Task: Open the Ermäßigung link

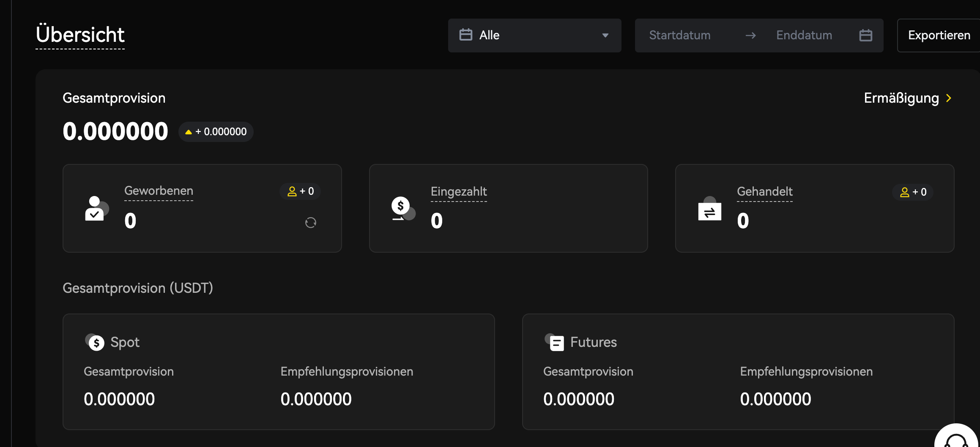Action: click(x=901, y=98)
